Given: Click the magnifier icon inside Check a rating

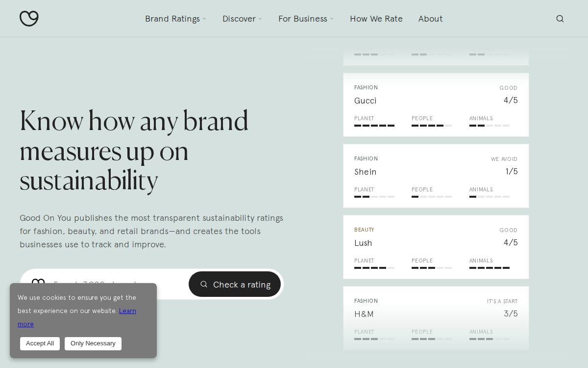Looking at the screenshot, I should click(204, 284).
